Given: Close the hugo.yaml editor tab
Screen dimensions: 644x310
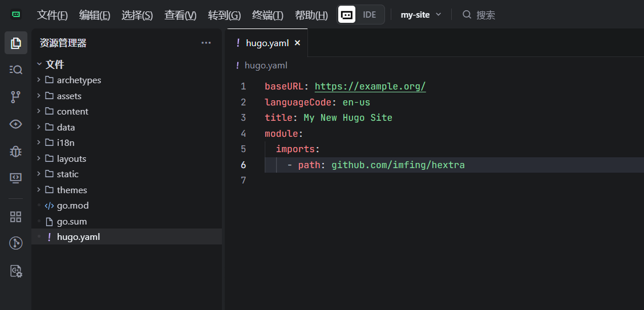Looking at the screenshot, I should [297, 43].
